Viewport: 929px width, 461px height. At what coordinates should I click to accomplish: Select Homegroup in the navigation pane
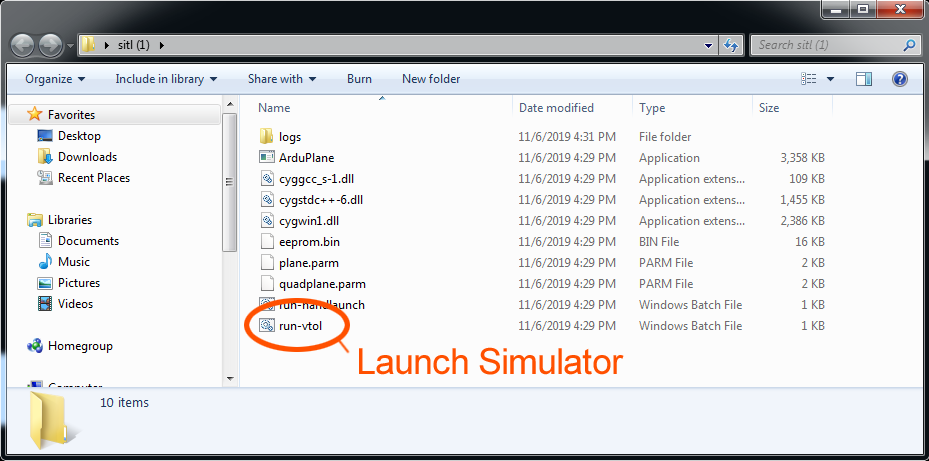click(x=80, y=346)
